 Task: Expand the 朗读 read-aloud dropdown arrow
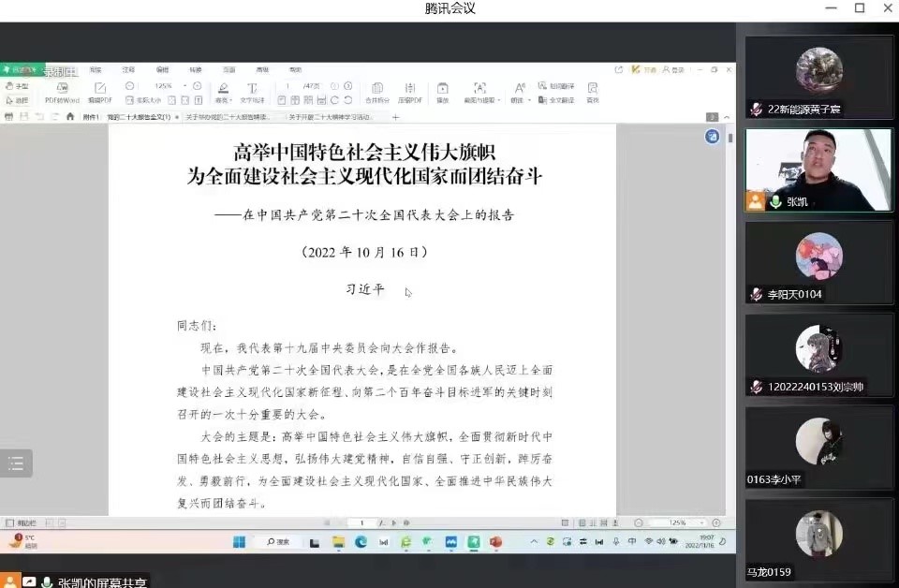click(530, 100)
